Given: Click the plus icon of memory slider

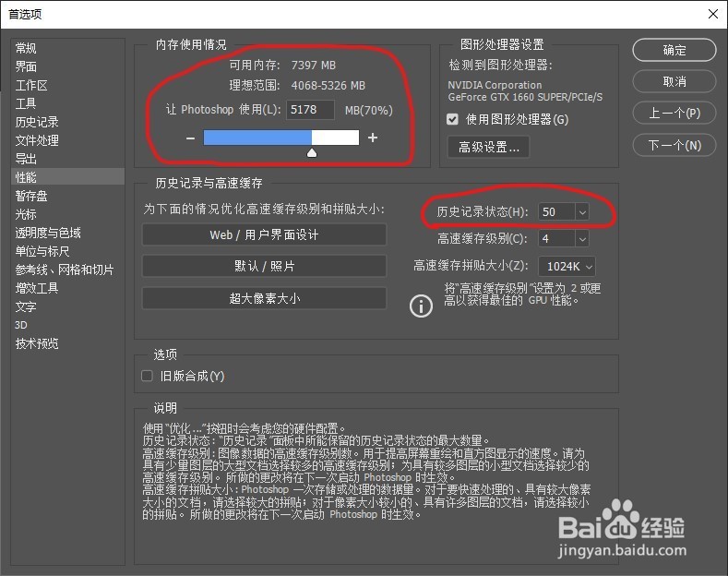Looking at the screenshot, I should 373,138.
